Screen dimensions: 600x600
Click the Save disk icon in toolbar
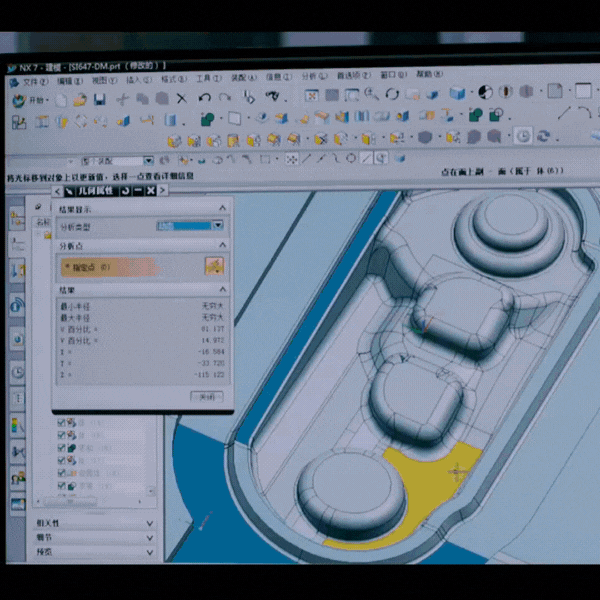point(99,99)
